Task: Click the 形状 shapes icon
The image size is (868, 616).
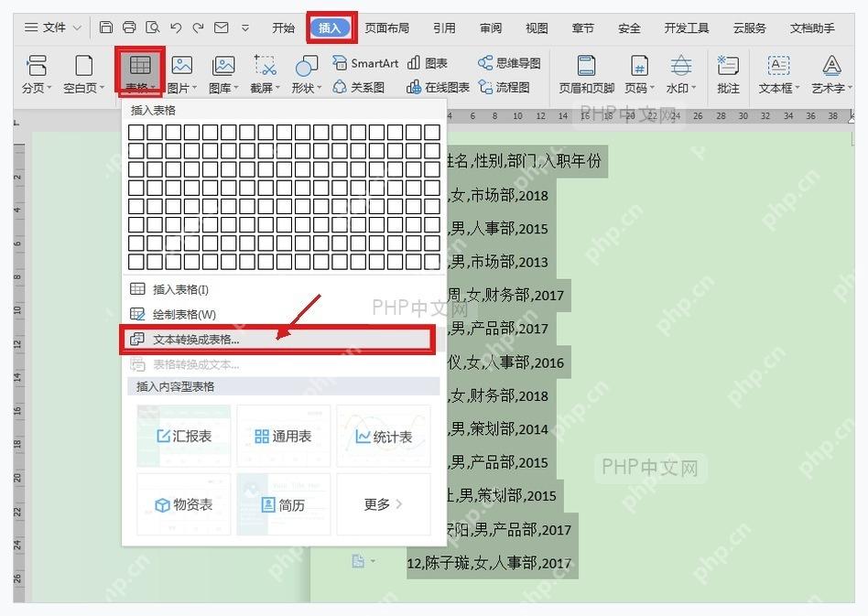Action: coord(306,65)
